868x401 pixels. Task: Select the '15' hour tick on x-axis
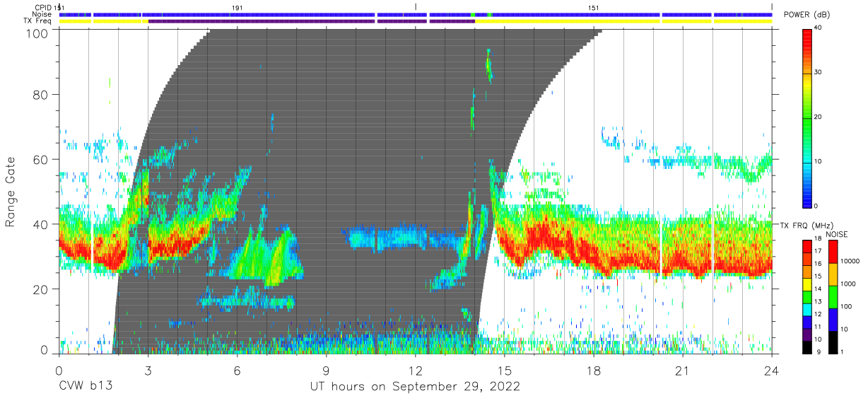click(x=505, y=371)
